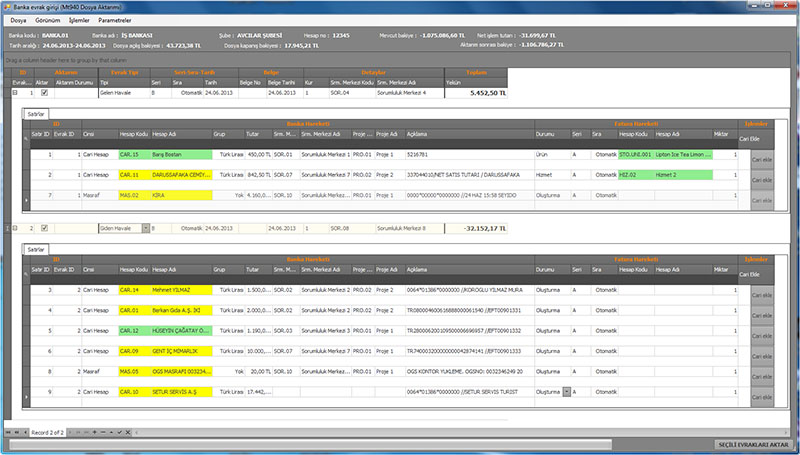Viewport: 800px width, 455px height.
Task: Sort by Yekün column header
Action: coord(476,83)
